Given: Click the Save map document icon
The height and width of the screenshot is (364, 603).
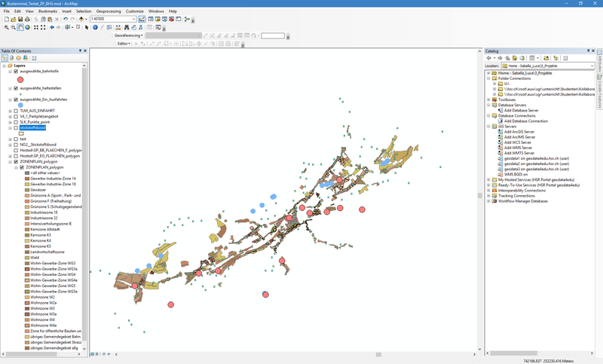Looking at the screenshot, I should click(20, 19).
